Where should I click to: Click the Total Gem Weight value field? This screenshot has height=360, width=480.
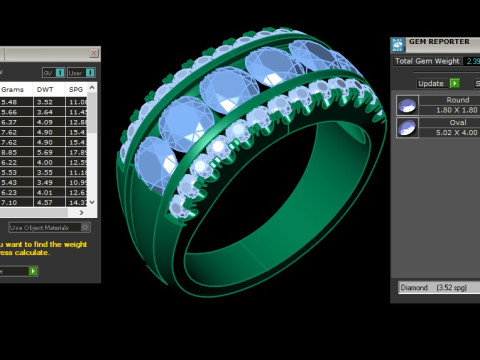(x=472, y=61)
